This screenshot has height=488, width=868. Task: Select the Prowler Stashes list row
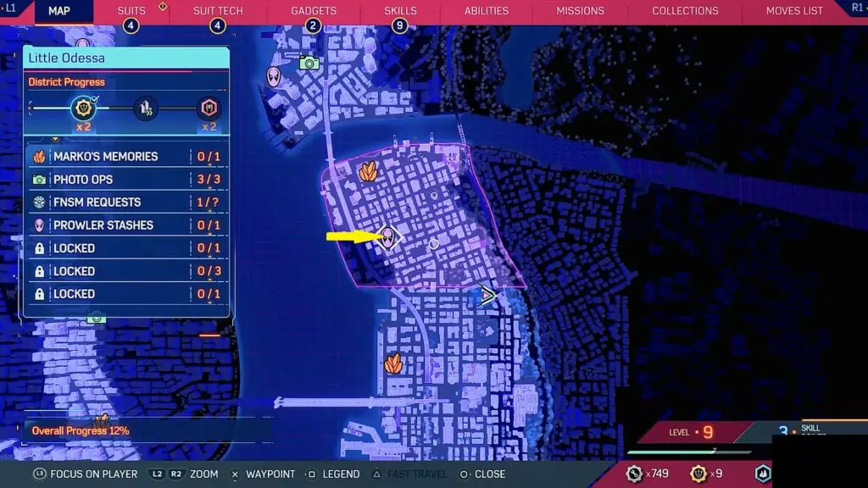pyautogui.click(x=125, y=225)
